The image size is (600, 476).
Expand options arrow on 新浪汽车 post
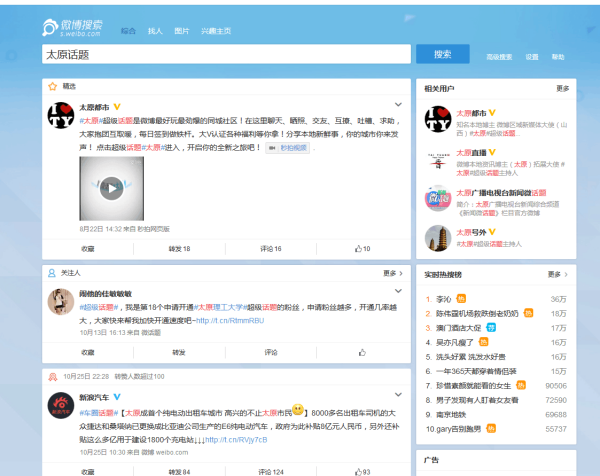[x=398, y=394]
